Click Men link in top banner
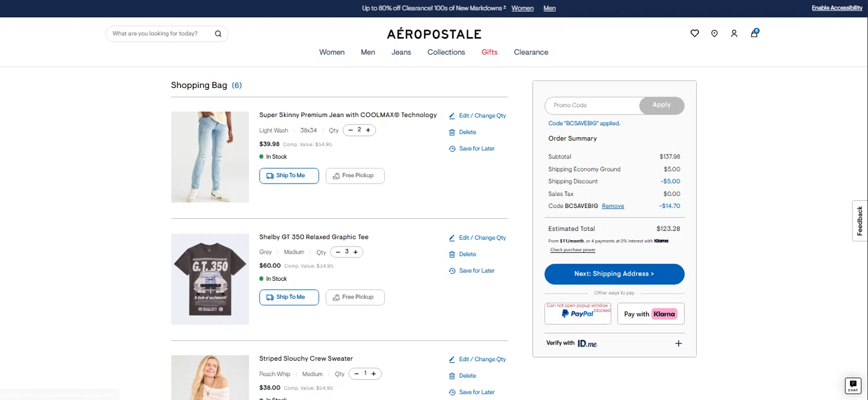This screenshot has width=868, height=400. coord(550,8)
